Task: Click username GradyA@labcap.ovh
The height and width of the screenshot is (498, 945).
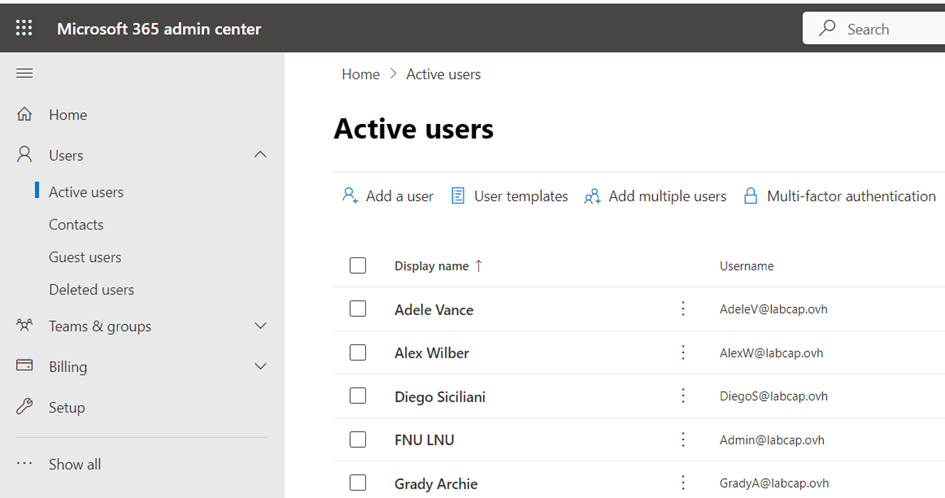Action: 774,483
